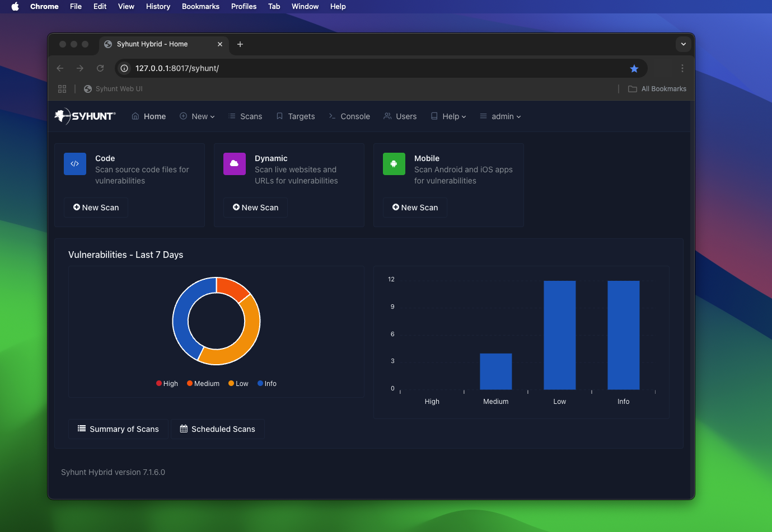Click the 'Vulnerabilities - Last 7 Days' heading
Viewport: 772px width, 532px height.
[x=126, y=255]
